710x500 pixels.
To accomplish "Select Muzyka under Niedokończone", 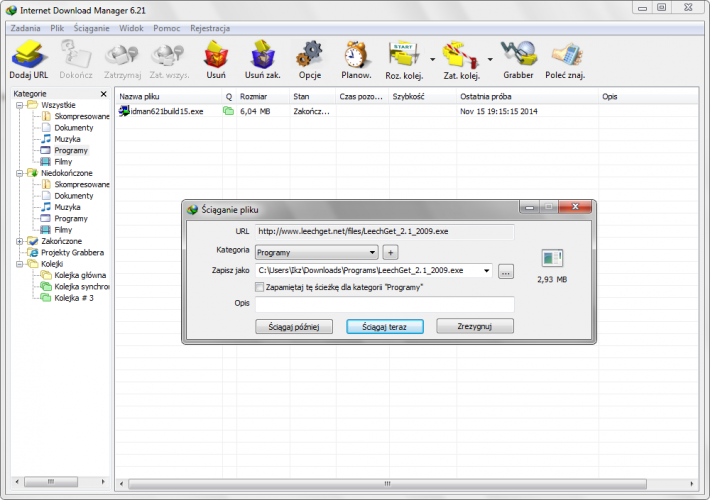I will click(x=67, y=207).
